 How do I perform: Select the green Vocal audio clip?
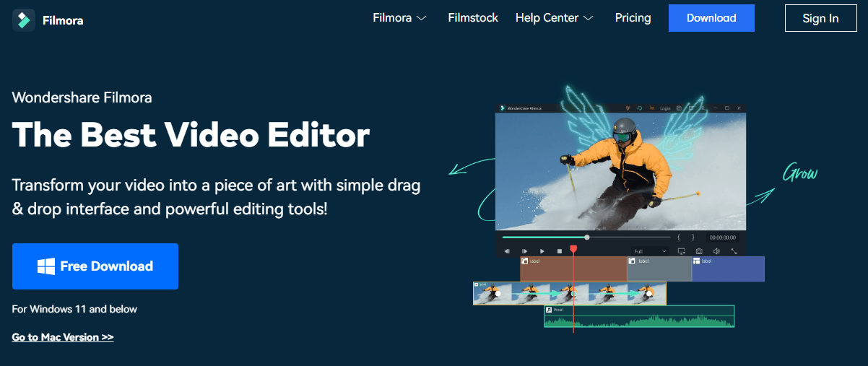(x=639, y=316)
